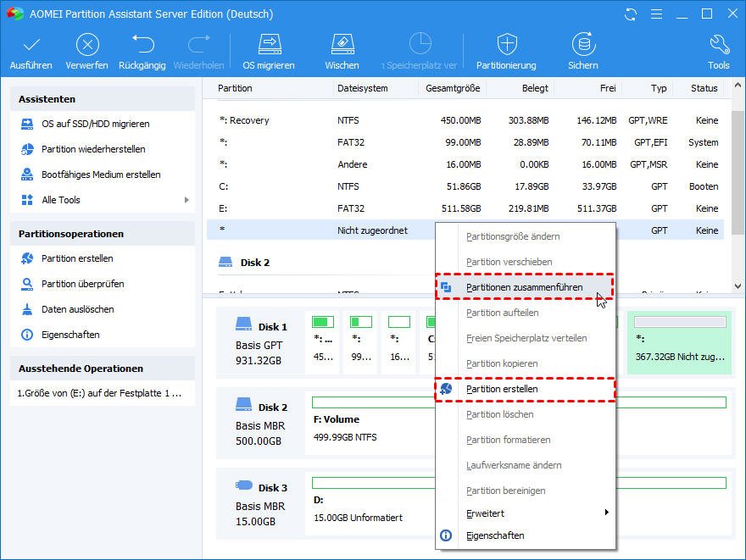Open the Tools wrench menu
This screenshot has width=746, height=560.
coord(718,52)
